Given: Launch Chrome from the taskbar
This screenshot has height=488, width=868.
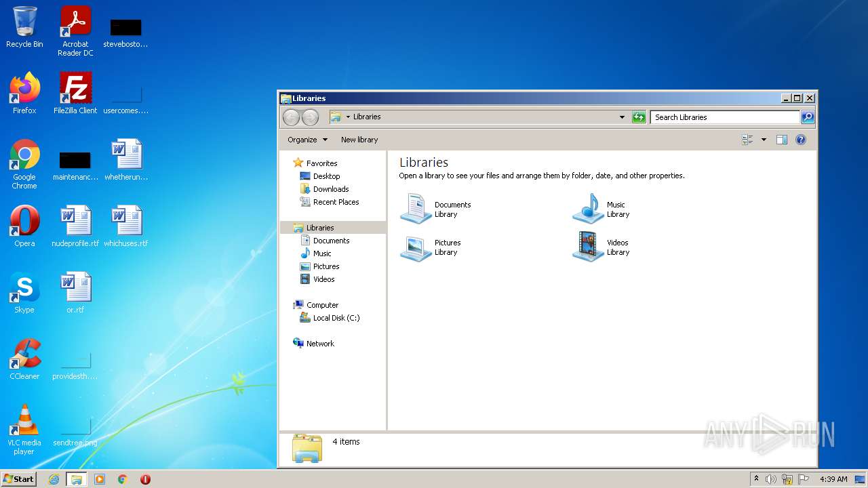Looking at the screenshot, I should pos(123,479).
